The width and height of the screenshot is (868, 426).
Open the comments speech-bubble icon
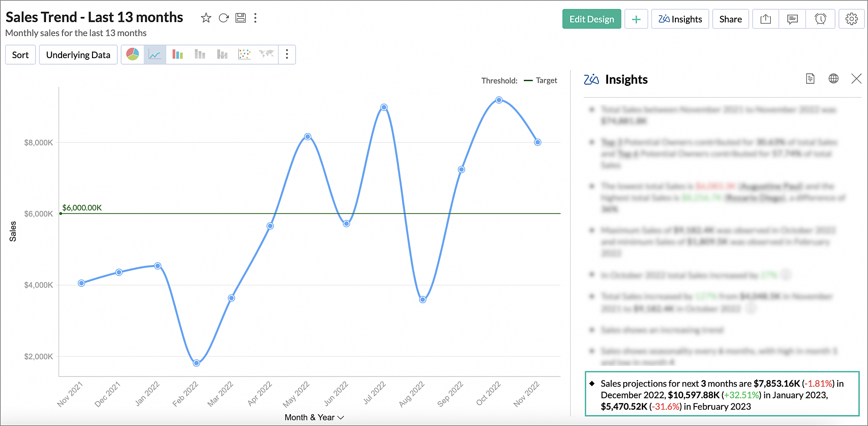(792, 19)
